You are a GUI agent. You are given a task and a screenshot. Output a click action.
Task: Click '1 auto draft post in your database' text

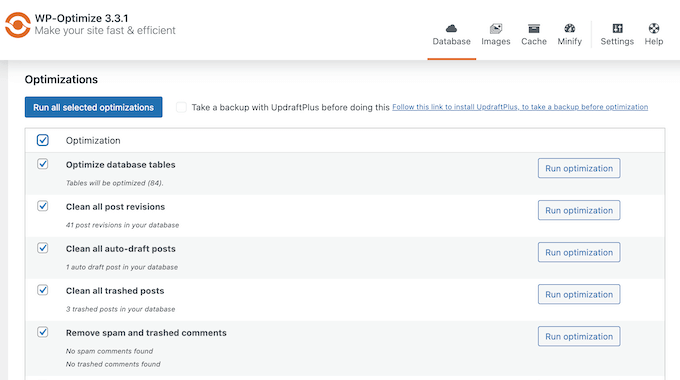122,267
